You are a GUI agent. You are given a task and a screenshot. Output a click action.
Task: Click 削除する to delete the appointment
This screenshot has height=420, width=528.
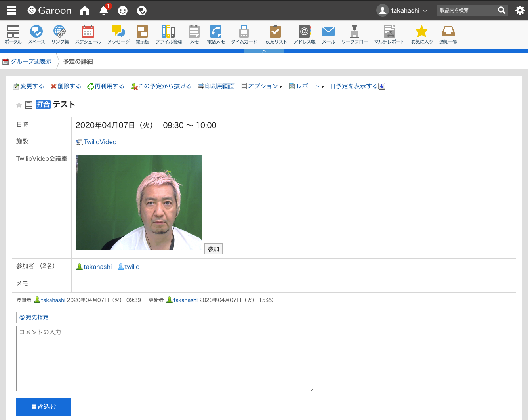[x=66, y=86]
